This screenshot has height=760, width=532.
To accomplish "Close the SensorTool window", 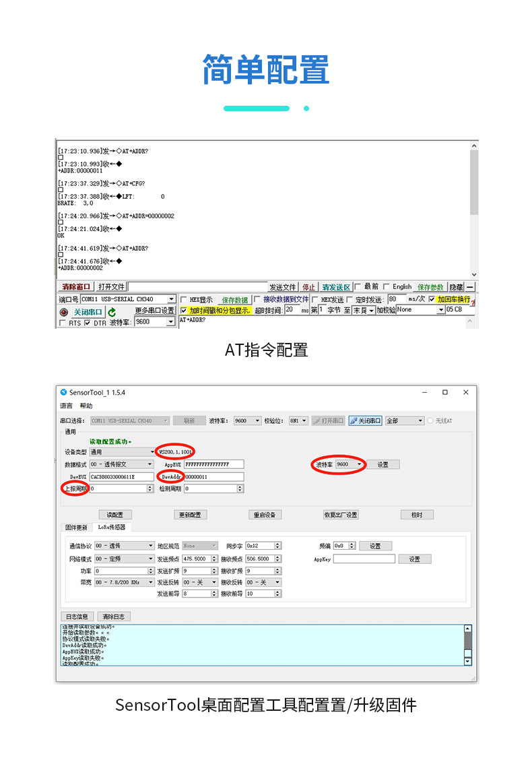I will (x=465, y=392).
